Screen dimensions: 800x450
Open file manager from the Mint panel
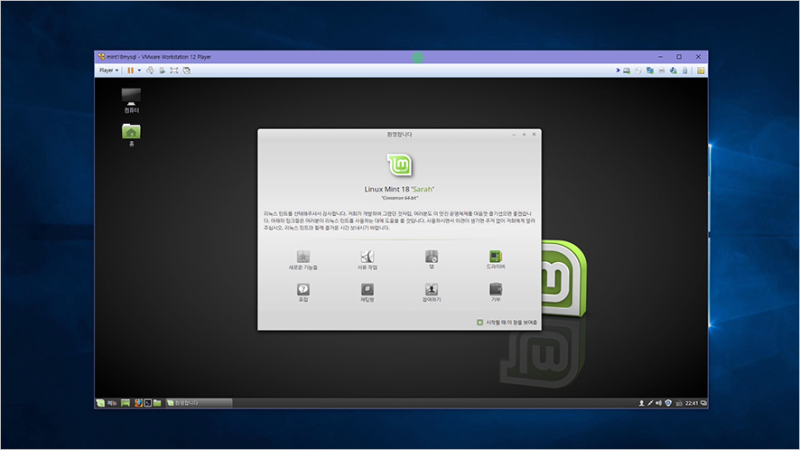click(x=157, y=403)
